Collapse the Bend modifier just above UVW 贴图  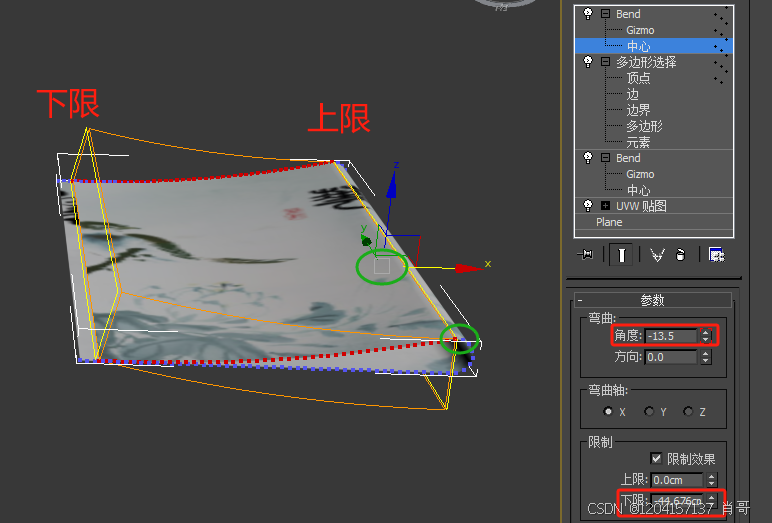coord(606,158)
